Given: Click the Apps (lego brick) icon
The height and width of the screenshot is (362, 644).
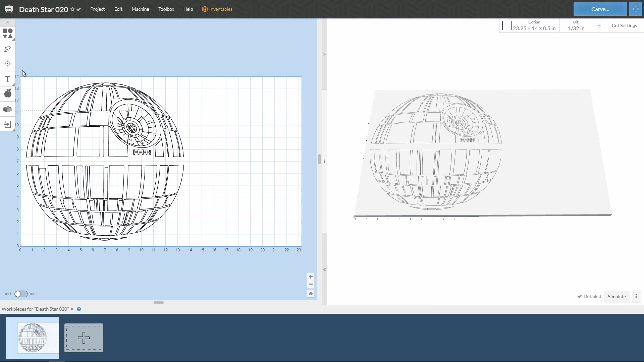Looking at the screenshot, I should point(7,109).
